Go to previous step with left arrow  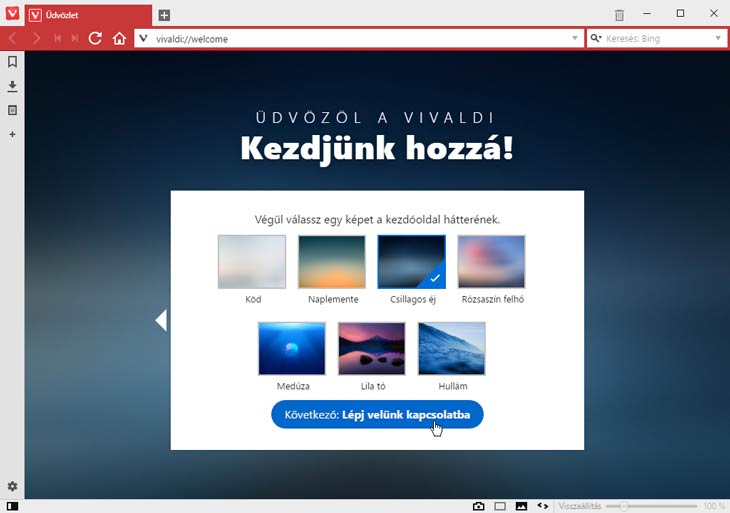161,320
